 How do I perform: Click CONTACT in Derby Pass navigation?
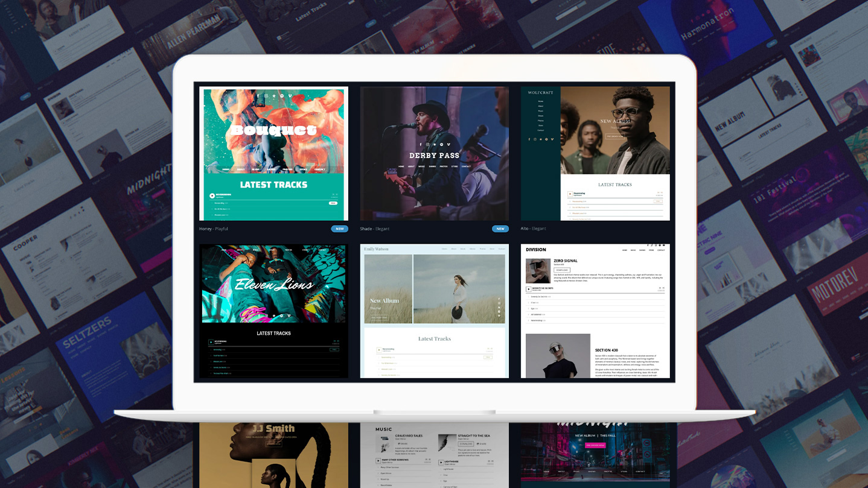(x=466, y=166)
